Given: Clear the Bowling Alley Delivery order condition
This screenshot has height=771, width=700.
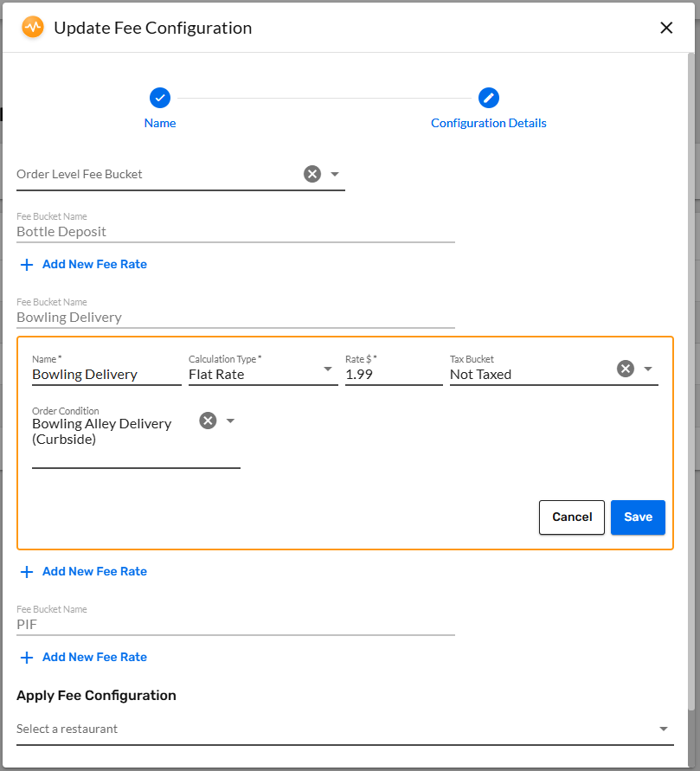Looking at the screenshot, I should click(x=207, y=420).
